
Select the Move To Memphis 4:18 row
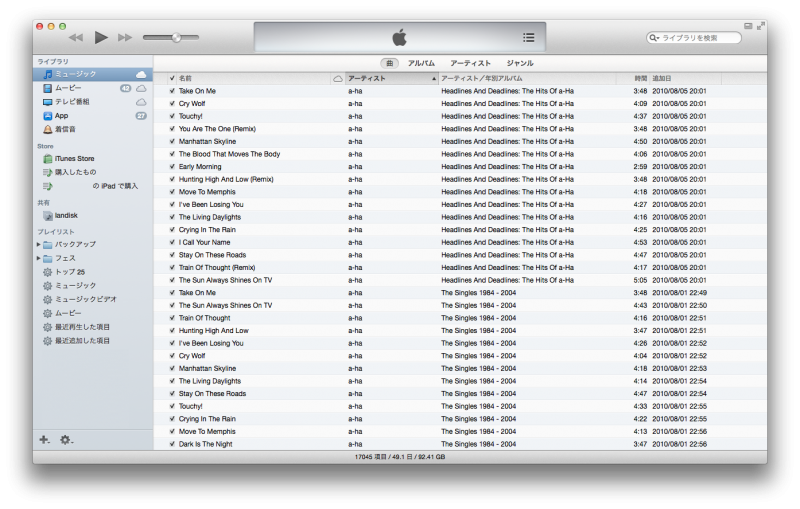(x=460, y=192)
